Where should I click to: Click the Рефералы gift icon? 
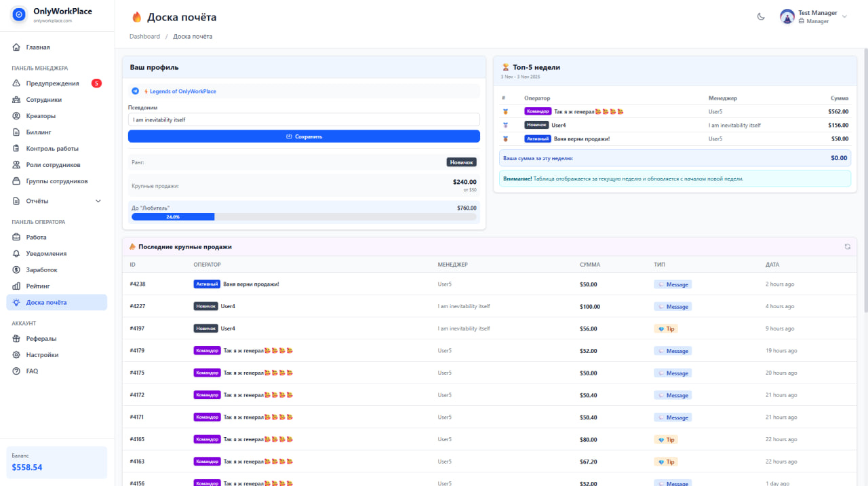17,339
